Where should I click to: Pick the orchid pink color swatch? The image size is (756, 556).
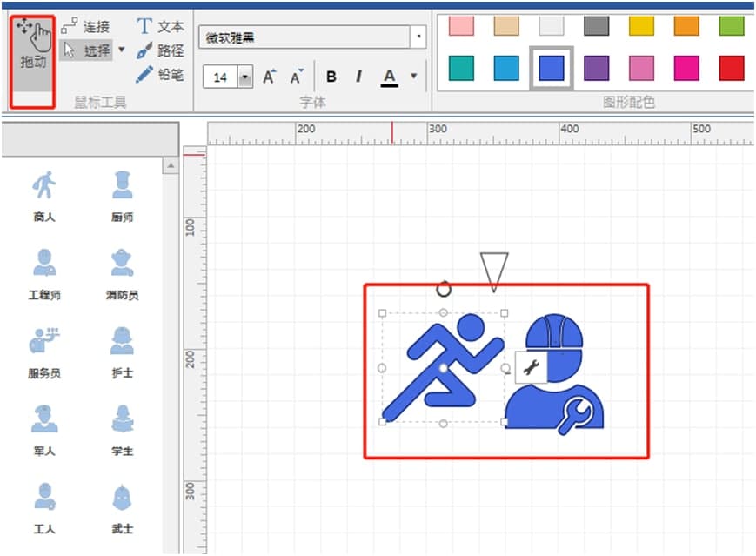pyautogui.click(x=642, y=68)
